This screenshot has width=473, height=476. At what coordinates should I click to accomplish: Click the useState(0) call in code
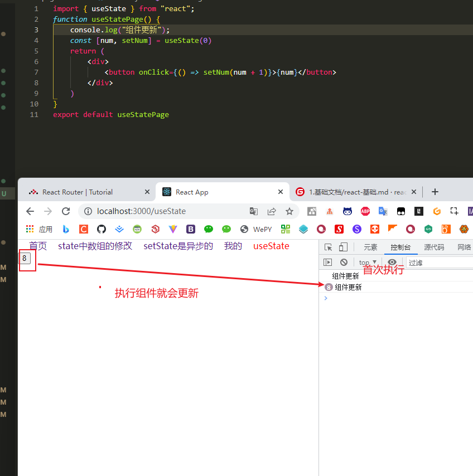pyautogui.click(x=188, y=40)
